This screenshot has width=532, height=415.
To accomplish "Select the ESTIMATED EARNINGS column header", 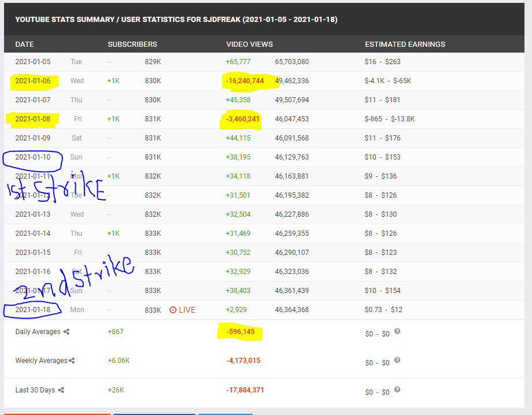I will (x=405, y=45).
